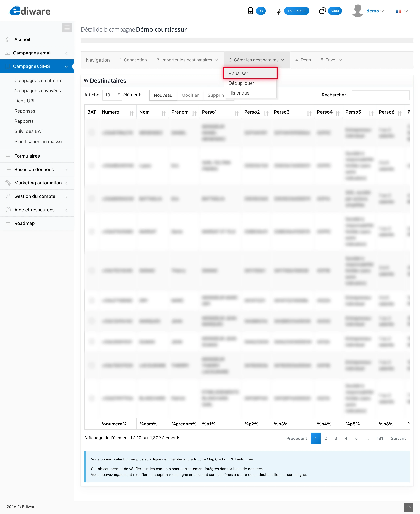The width and height of the screenshot is (420, 514).
Task: Click the 17/11/2030 date badge
Action: pyautogui.click(x=297, y=11)
